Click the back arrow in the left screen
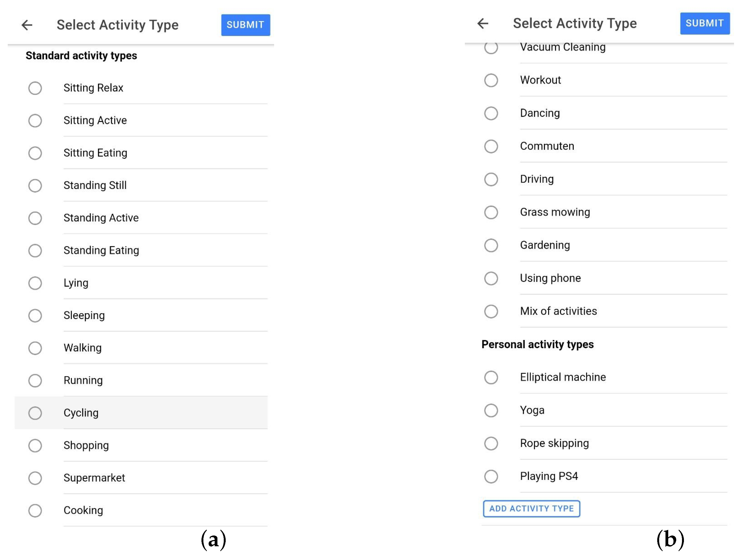 coord(27,25)
